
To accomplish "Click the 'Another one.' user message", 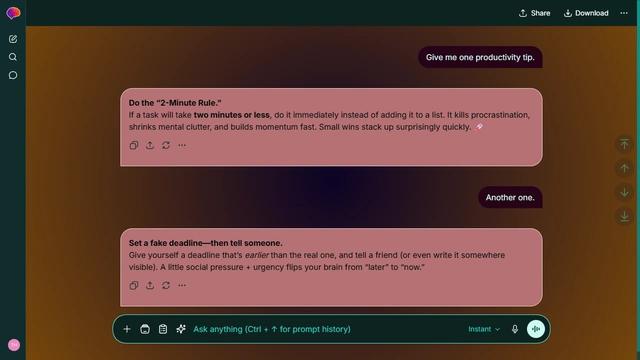I will click(x=510, y=197).
